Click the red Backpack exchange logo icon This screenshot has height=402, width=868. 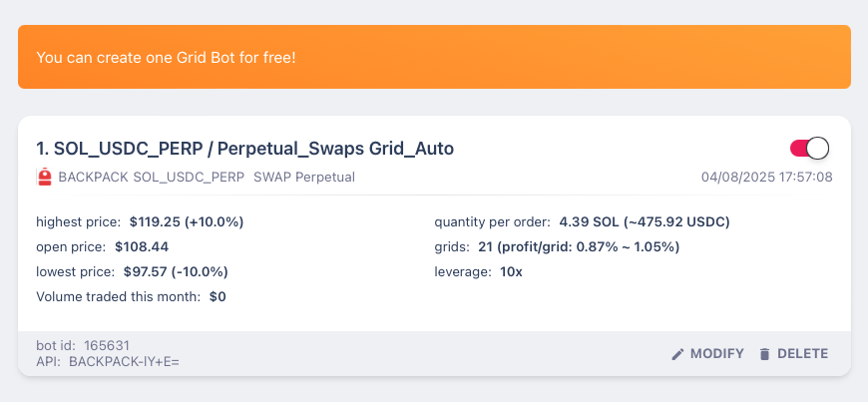(44, 178)
